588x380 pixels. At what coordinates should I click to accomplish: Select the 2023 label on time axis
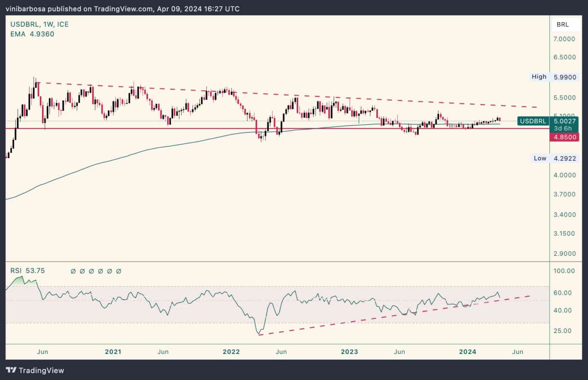coord(350,351)
